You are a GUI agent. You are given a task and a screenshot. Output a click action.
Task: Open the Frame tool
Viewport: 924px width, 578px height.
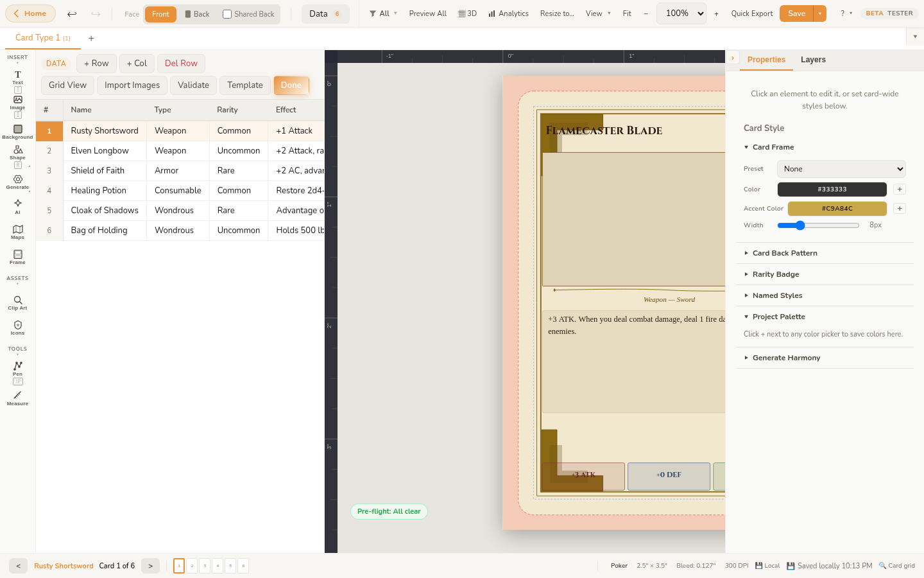[17, 258]
